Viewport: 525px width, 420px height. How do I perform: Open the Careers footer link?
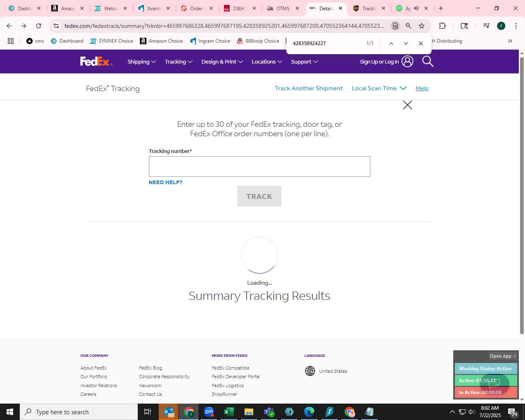[x=88, y=394]
